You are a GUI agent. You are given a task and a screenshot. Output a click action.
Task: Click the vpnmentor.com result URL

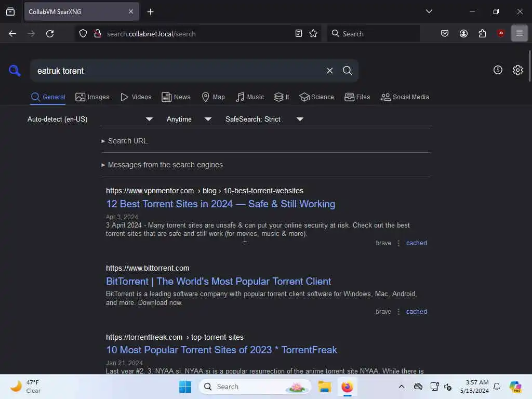click(204, 191)
